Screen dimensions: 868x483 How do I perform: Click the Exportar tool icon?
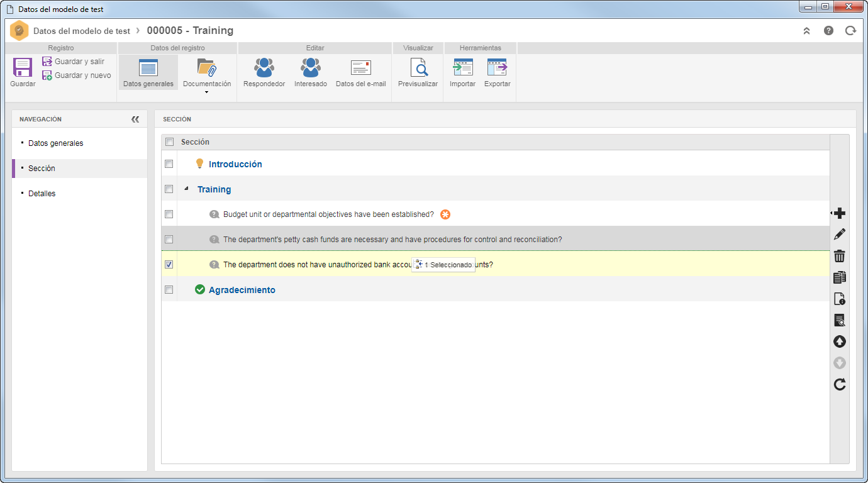[x=497, y=67]
